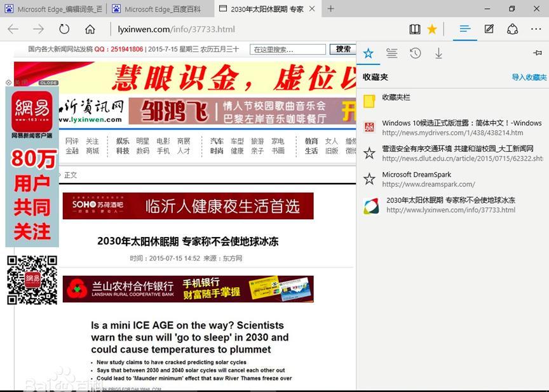
Task: Open the 收藏夹栏 folder
Action: point(452,101)
